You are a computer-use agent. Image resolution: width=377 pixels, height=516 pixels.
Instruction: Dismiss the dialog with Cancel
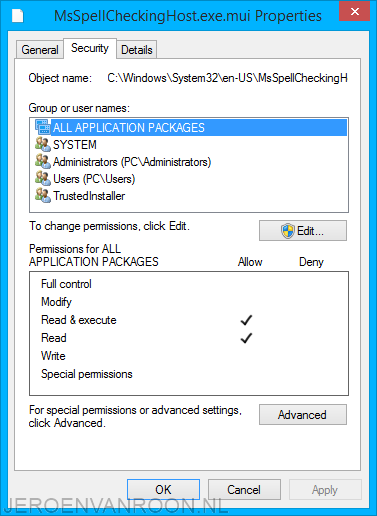(244, 489)
